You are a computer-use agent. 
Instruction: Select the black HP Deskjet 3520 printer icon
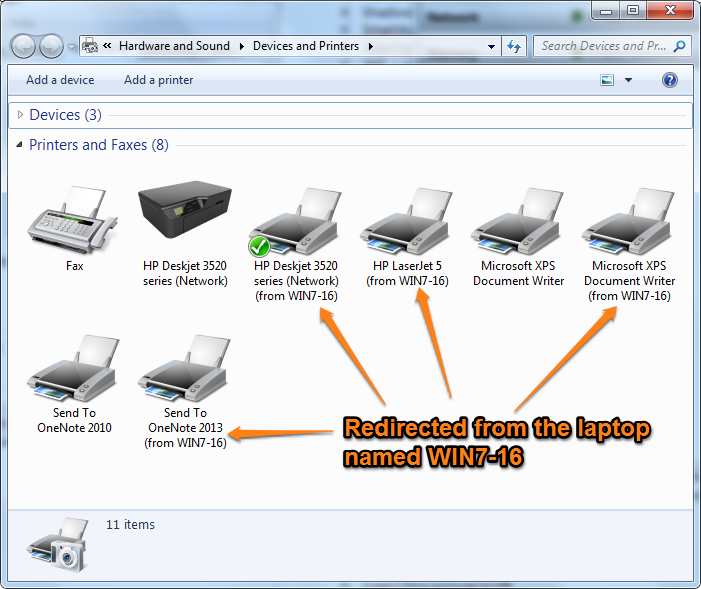[185, 210]
